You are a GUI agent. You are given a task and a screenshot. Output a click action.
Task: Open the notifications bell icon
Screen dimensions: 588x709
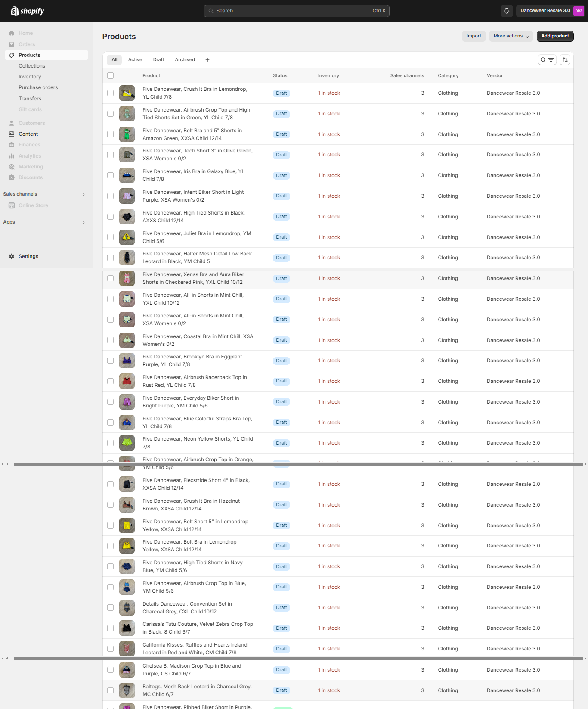[507, 11]
